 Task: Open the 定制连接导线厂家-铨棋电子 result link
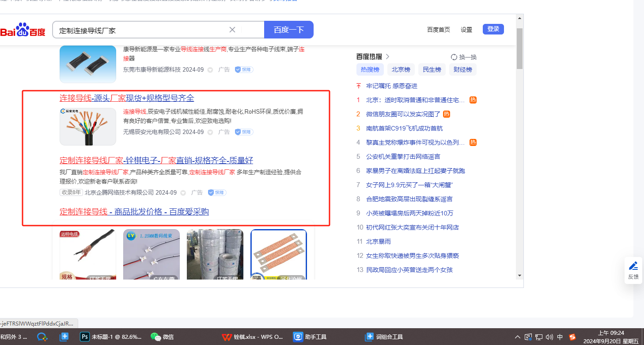pyautogui.click(x=156, y=160)
